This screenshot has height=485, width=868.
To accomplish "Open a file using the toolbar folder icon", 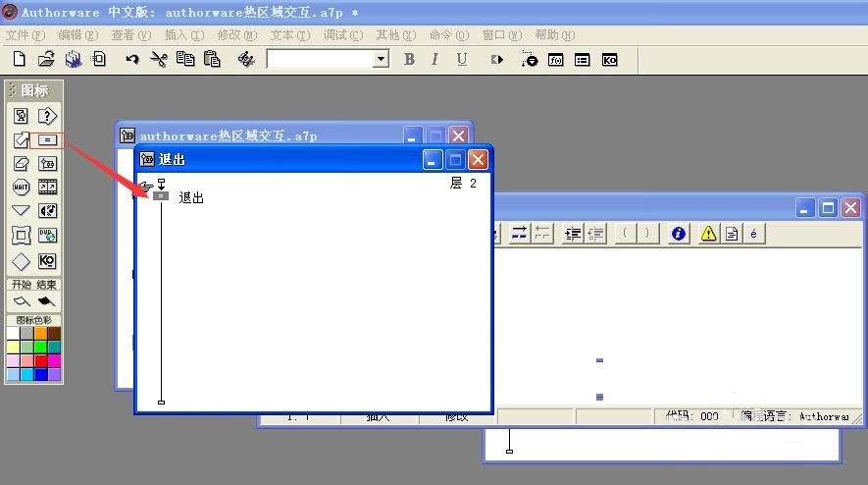I will tap(46, 59).
